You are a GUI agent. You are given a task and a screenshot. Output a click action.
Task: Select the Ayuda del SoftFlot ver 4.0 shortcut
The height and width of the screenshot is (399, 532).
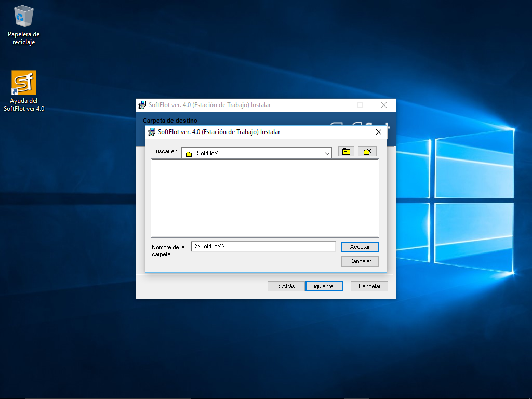pos(24,83)
